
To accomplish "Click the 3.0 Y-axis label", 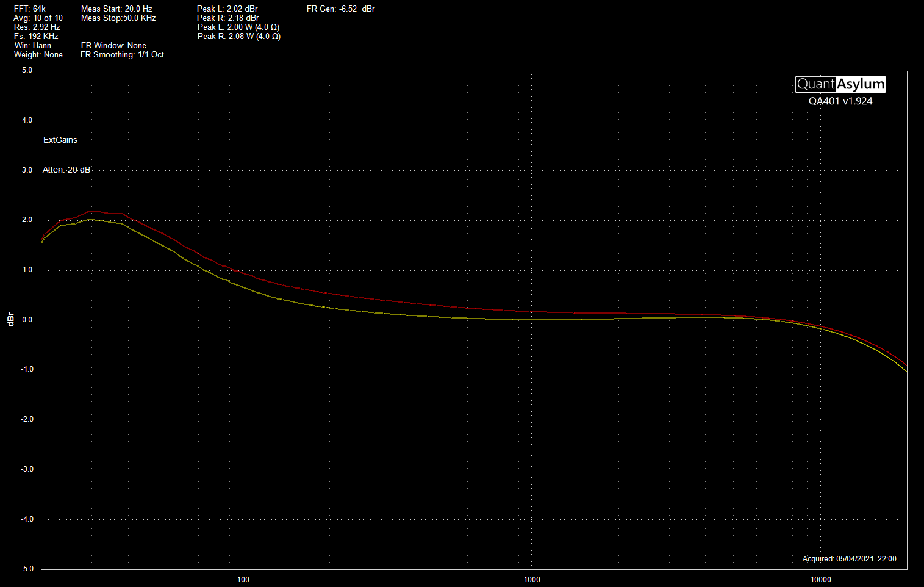I will (x=27, y=170).
